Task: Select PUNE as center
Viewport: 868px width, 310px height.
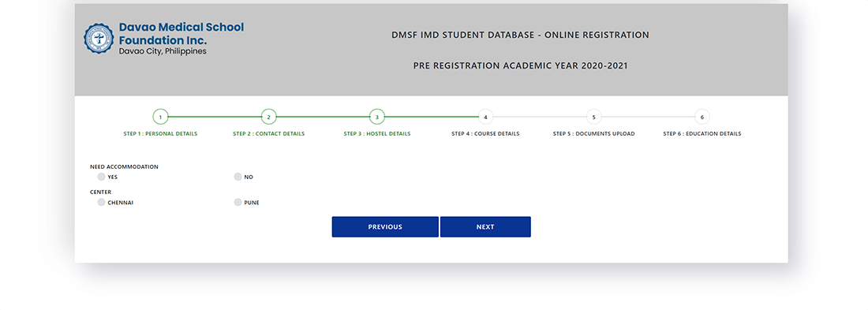Action: pos(238,202)
